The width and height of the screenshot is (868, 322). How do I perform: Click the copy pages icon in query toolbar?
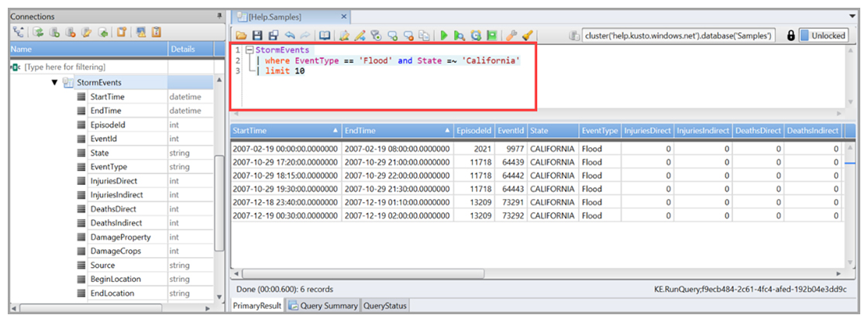(x=423, y=36)
